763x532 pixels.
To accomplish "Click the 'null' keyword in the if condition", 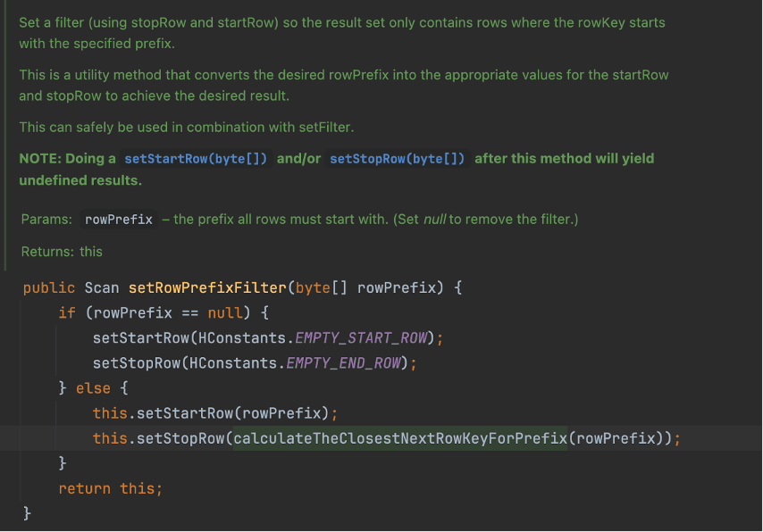I will [x=225, y=312].
